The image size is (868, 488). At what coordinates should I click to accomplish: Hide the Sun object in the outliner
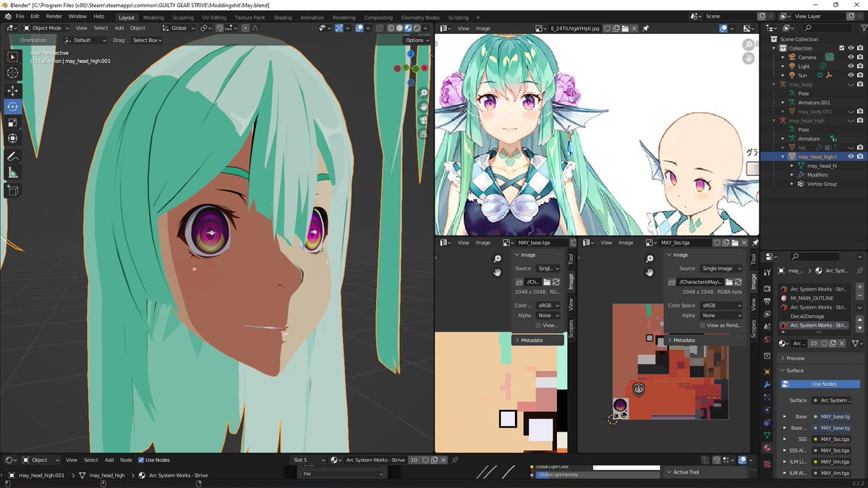[x=851, y=75]
